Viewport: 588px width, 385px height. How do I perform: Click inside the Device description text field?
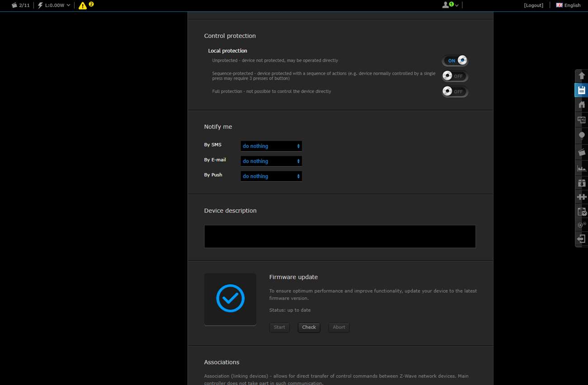coord(340,237)
